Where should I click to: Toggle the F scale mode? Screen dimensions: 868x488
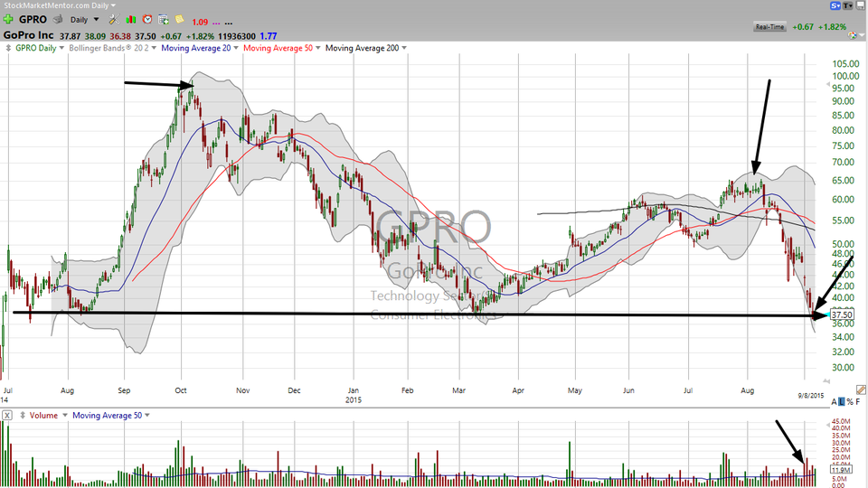pyautogui.click(x=858, y=401)
